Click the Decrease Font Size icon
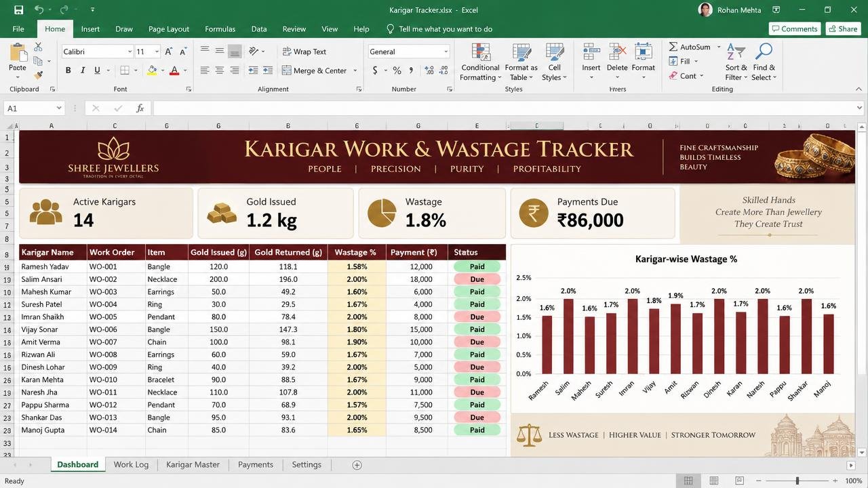Viewport: 868px width, 488px height. [x=183, y=52]
